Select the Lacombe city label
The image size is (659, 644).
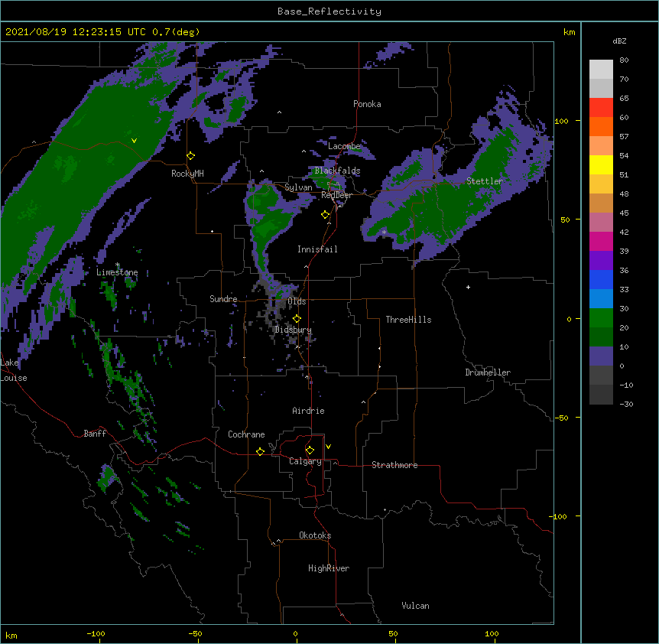click(x=344, y=146)
